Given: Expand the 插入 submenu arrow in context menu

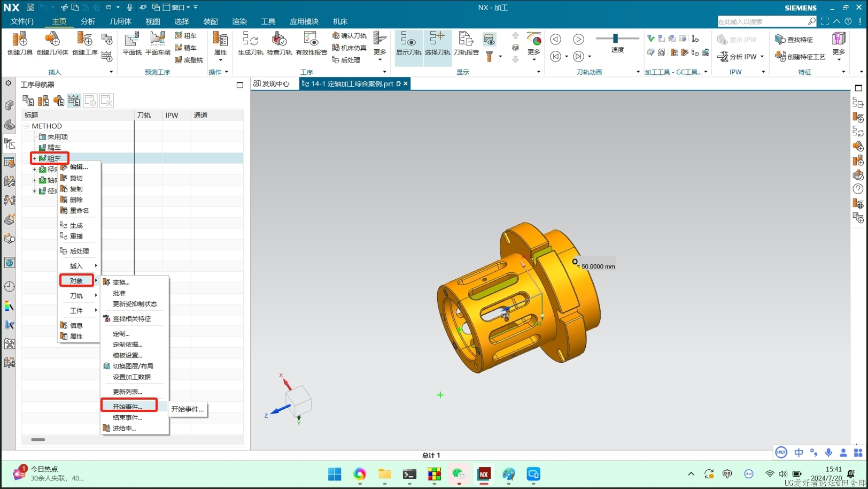Looking at the screenshot, I should (x=96, y=266).
